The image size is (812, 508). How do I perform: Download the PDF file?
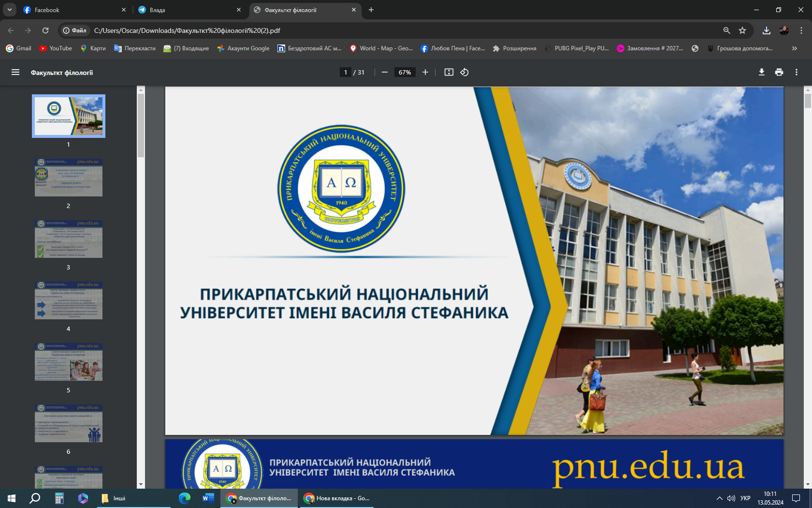tap(762, 72)
